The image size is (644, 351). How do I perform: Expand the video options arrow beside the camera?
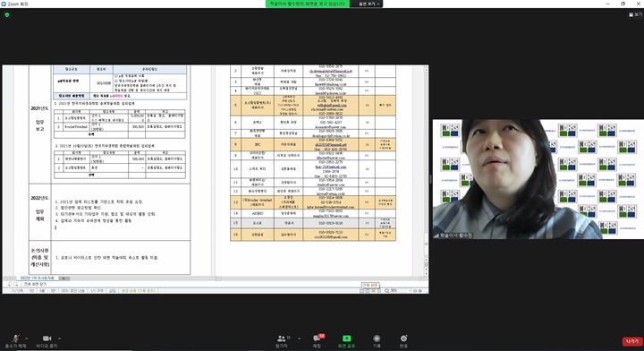coord(60,338)
